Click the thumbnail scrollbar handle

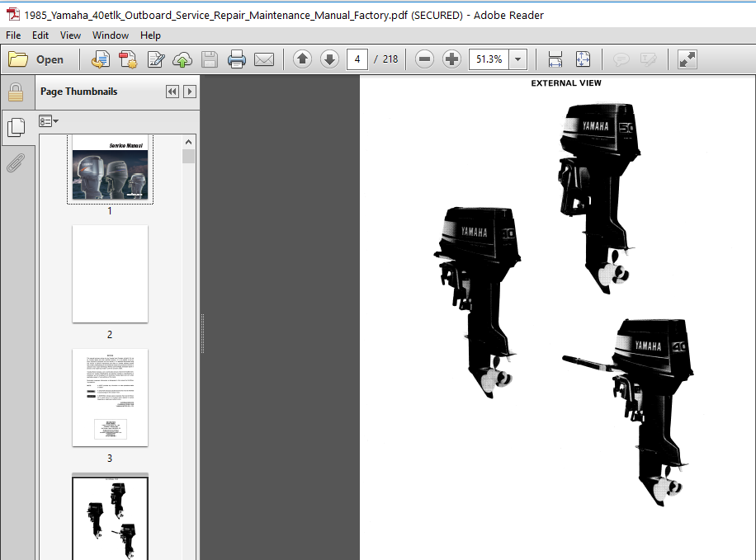(x=188, y=156)
